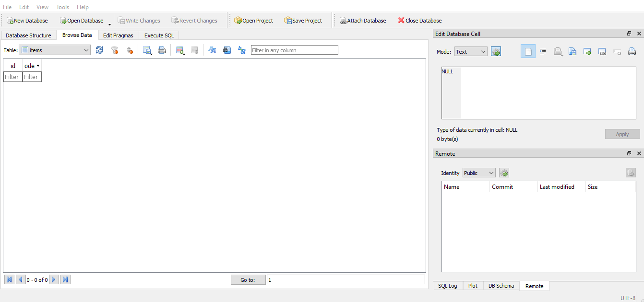Export cell contents to a file

(572, 51)
